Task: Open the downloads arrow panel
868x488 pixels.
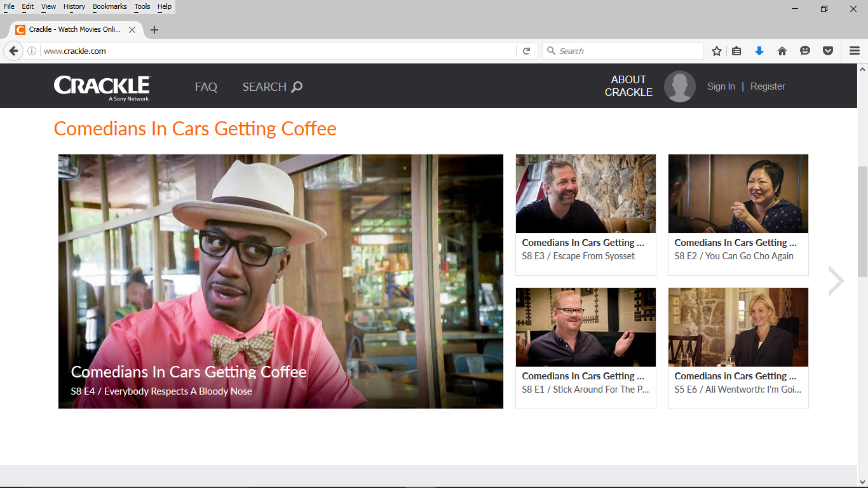Action: tap(759, 51)
